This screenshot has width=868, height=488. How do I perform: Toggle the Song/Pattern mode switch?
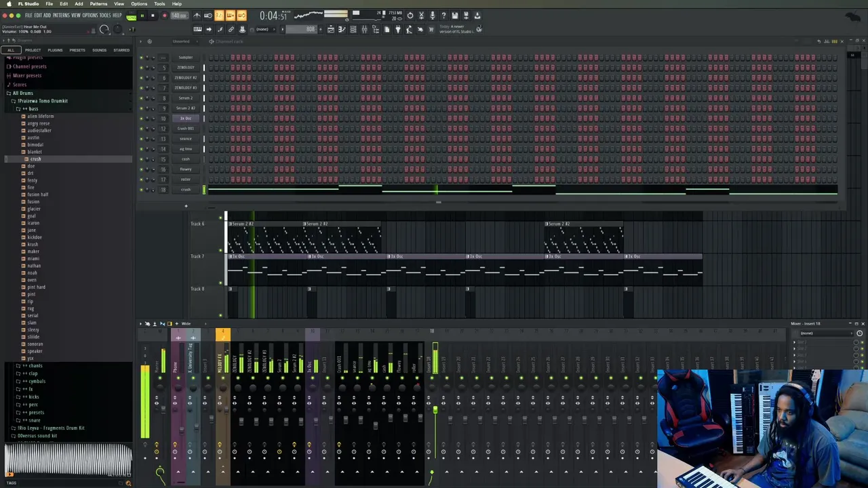(131, 16)
